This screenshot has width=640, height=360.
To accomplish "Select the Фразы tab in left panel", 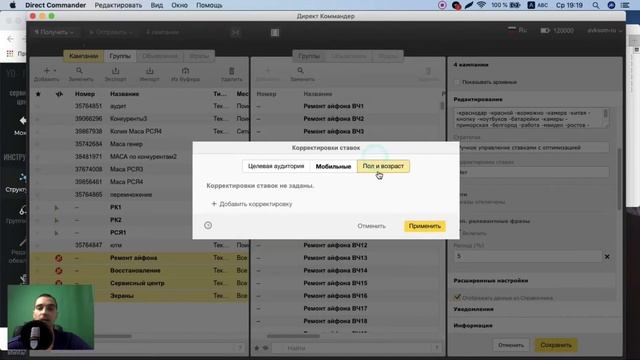I will 199,56.
